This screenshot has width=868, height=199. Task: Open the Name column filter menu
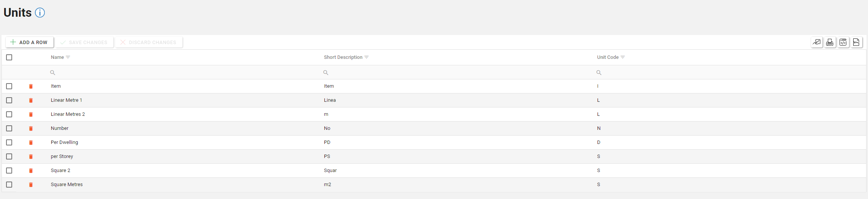[x=68, y=57]
